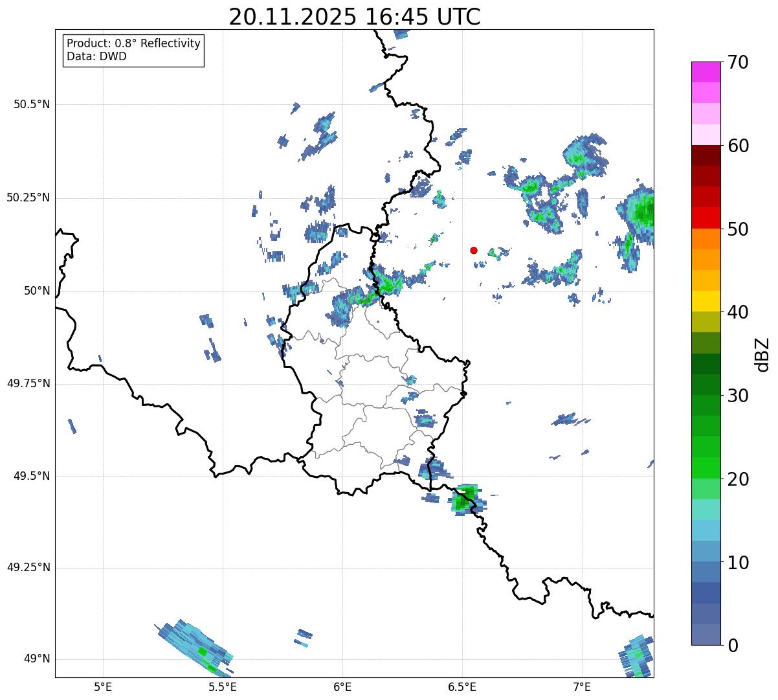Click the Data: DWD label
This screenshot has width=778, height=700.
click(x=96, y=56)
